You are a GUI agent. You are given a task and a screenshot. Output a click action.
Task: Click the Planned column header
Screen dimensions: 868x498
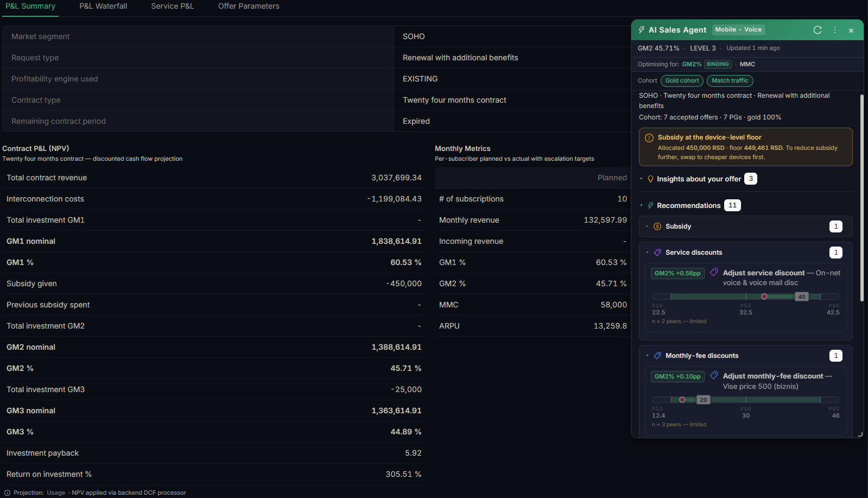click(x=612, y=178)
